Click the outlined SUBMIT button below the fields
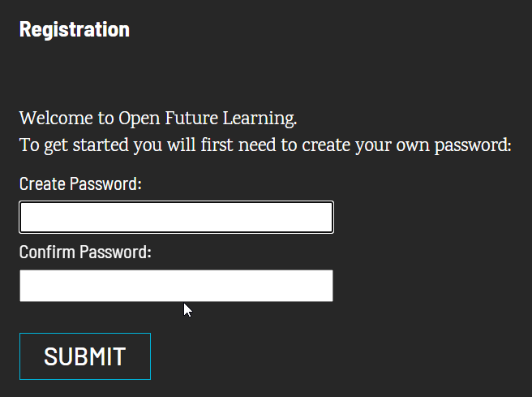532x397 pixels. (x=85, y=356)
